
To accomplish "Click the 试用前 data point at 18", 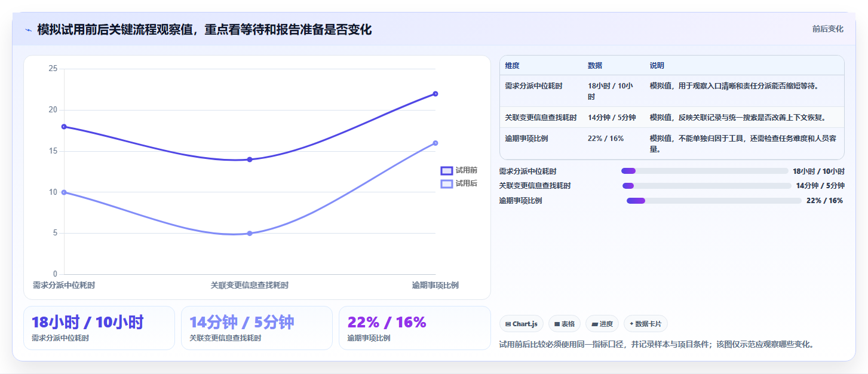I will pyautogui.click(x=65, y=127).
